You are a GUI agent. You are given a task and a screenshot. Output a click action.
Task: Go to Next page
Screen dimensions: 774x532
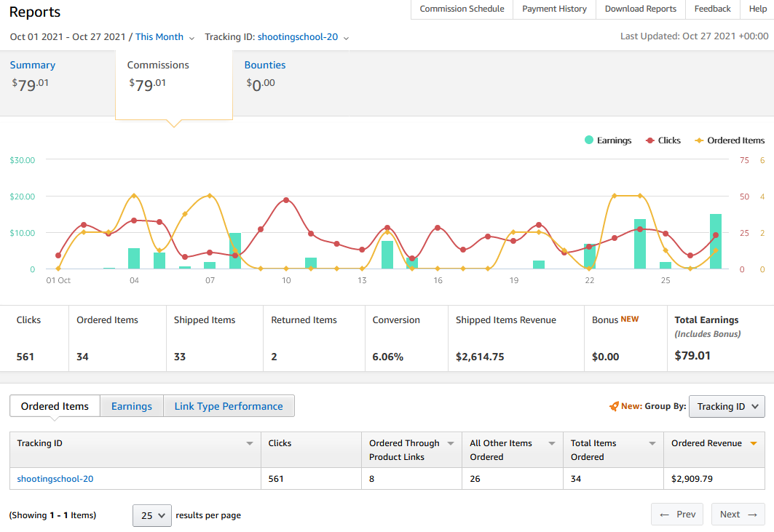[x=738, y=515]
